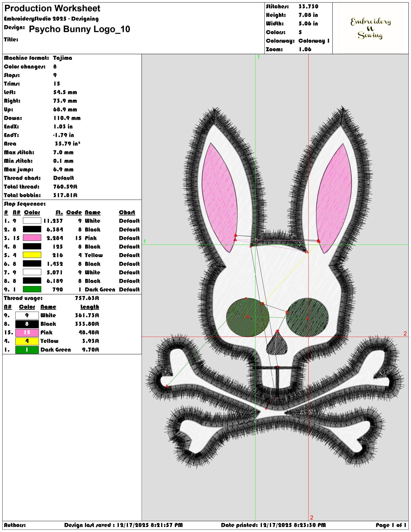Click the bunny's nose in the design preview
Viewport: 411px width, 532px height.
click(x=277, y=344)
